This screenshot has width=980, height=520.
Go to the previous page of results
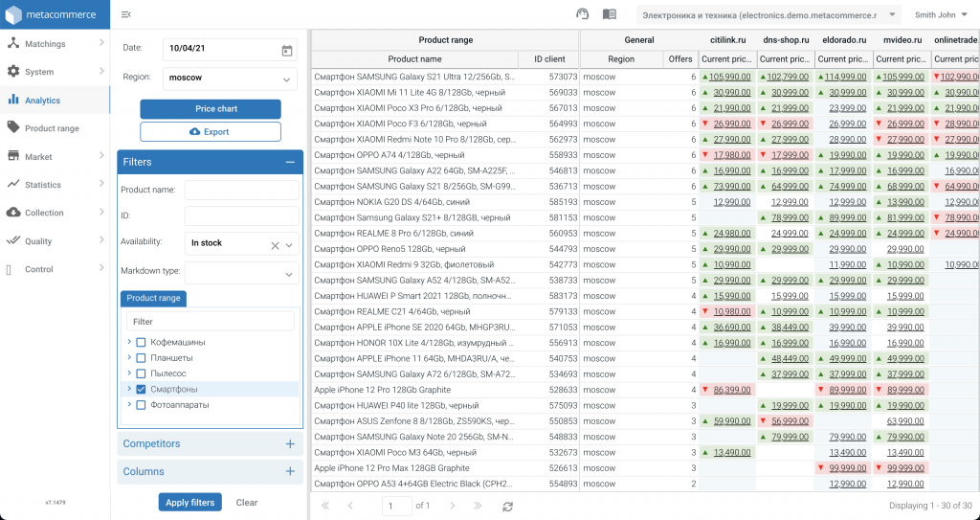coord(350,506)
